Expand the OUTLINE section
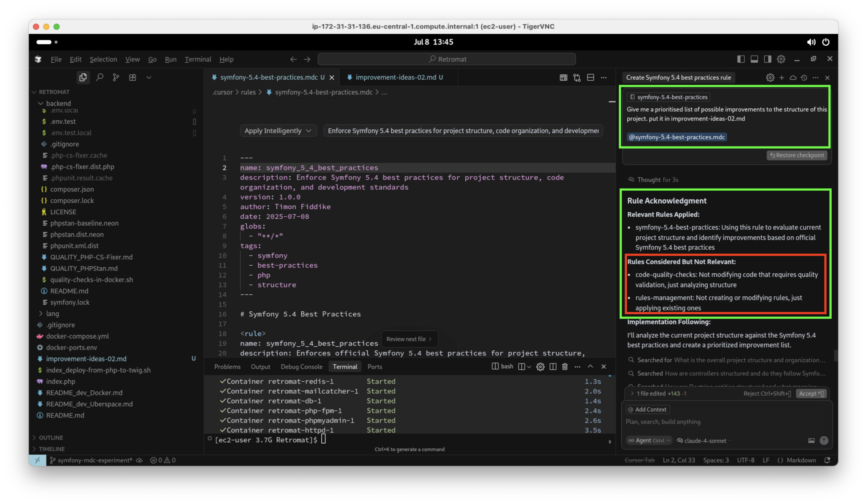867x504 pixels. coord(51,438)
